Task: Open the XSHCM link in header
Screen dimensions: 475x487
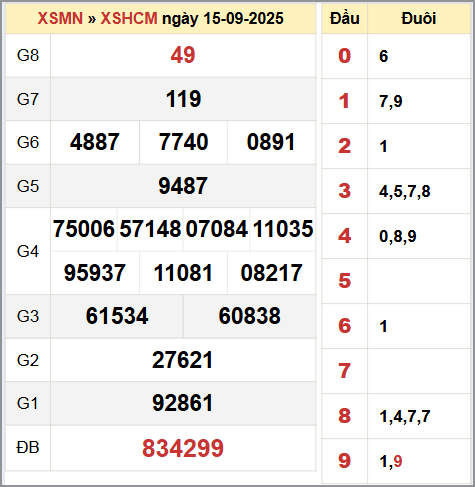Action: [129, 18]
